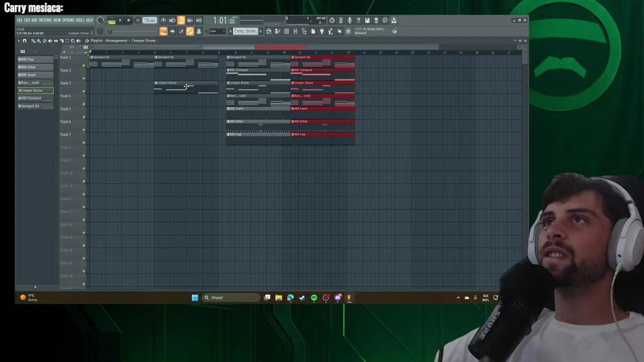644x362 pixels.
Task: Select the Playback speaker tool
Action: tap(78, 41)
